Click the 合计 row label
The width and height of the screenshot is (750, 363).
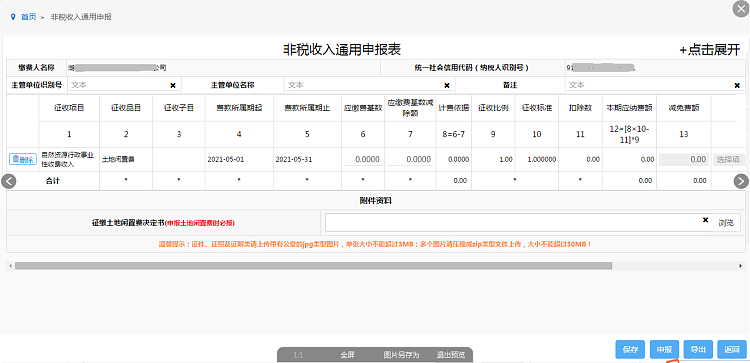[53, 181]
